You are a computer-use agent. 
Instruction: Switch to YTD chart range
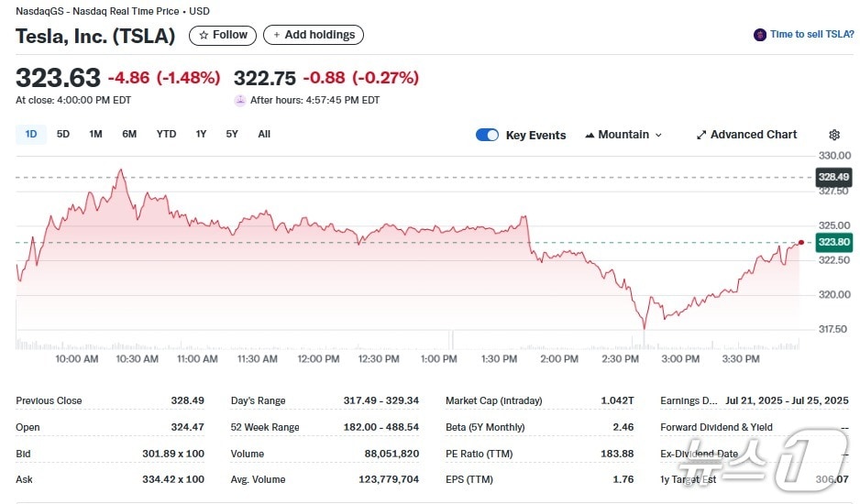166,134
